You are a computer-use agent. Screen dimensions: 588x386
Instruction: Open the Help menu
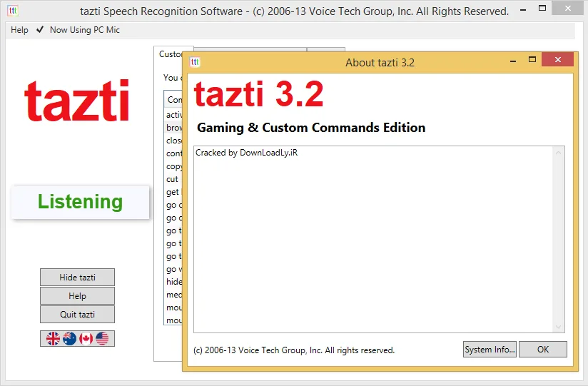(x=19, y=30)
